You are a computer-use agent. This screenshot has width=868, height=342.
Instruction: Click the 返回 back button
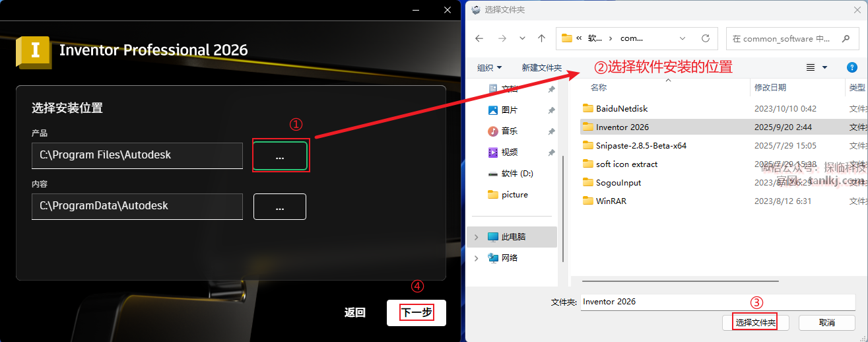click(355, 313)
